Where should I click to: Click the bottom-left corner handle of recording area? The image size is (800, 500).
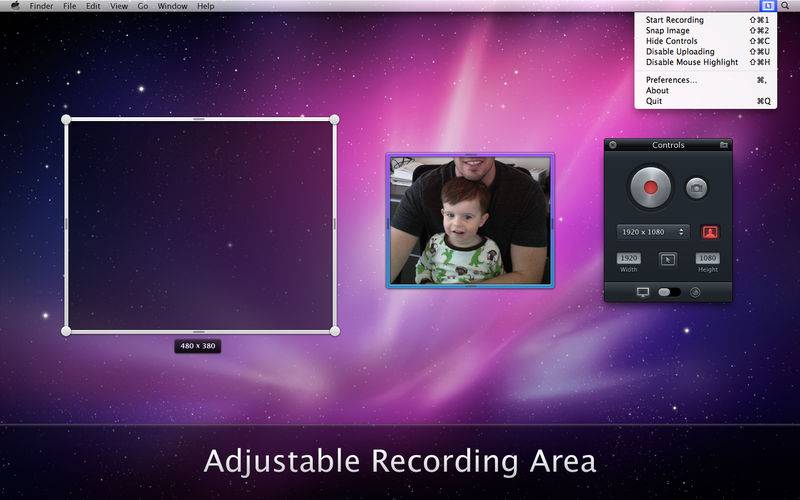[x=66, y=331]
